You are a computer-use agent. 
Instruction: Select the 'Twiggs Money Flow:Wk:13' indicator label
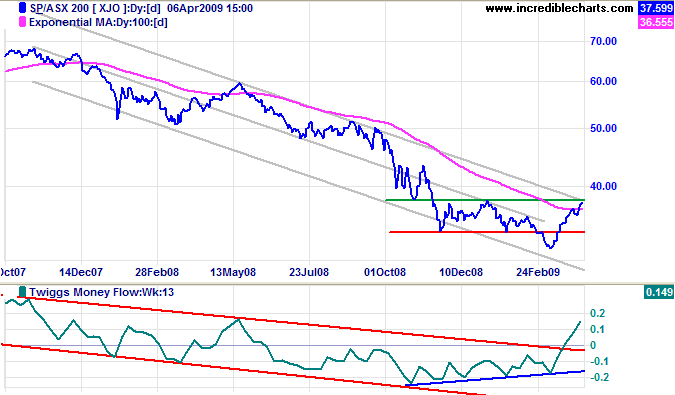pos(102,292)
